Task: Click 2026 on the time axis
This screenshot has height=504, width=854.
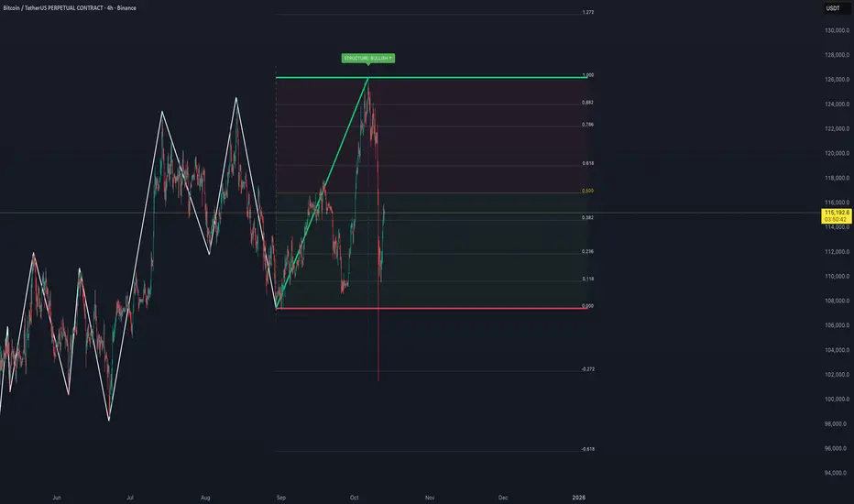Action: coord(579,498)
